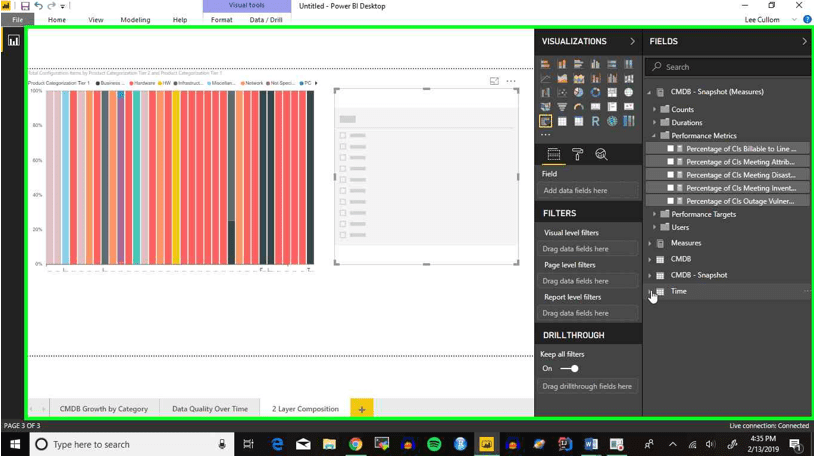Image resolution: width=816 pixels, height=456 pixels.
Task: Select the Map (globe) visualization
Action: tap(629, 93)
